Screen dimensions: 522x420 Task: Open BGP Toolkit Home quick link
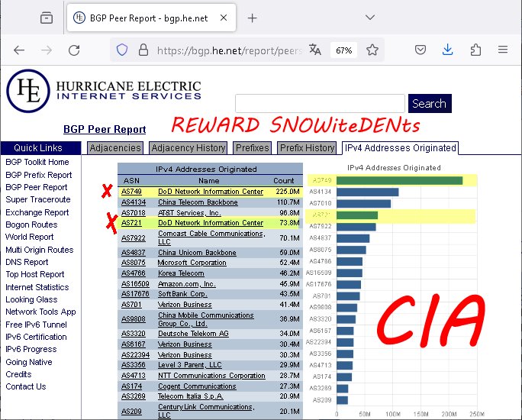pos(37,162)
